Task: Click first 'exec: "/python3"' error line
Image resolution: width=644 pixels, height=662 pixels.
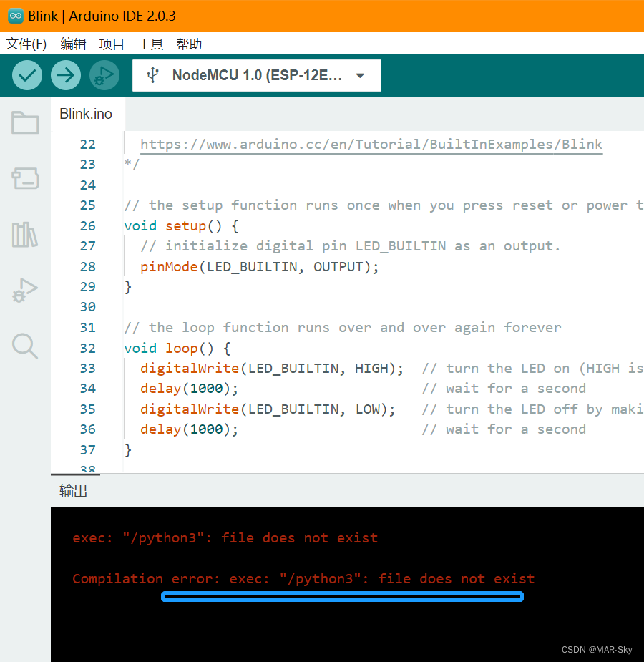Action: [225, 538]
